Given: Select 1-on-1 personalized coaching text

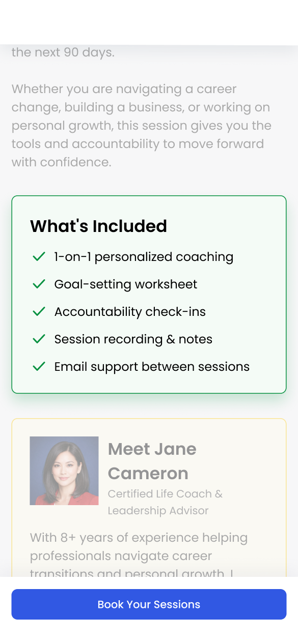Looking at the screenshot, I should click(144, 257).
